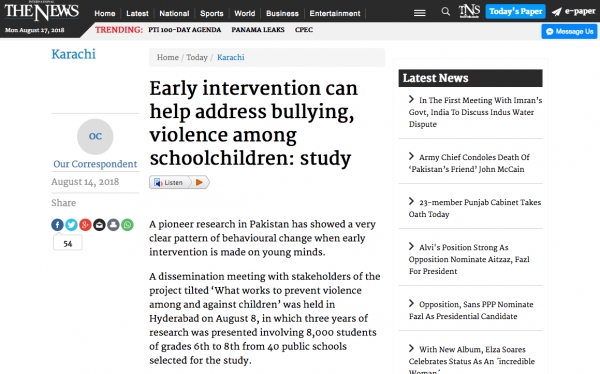Click Today in the breadcrumb
This screenshot has height=374, width=600.
coord(197,57)
